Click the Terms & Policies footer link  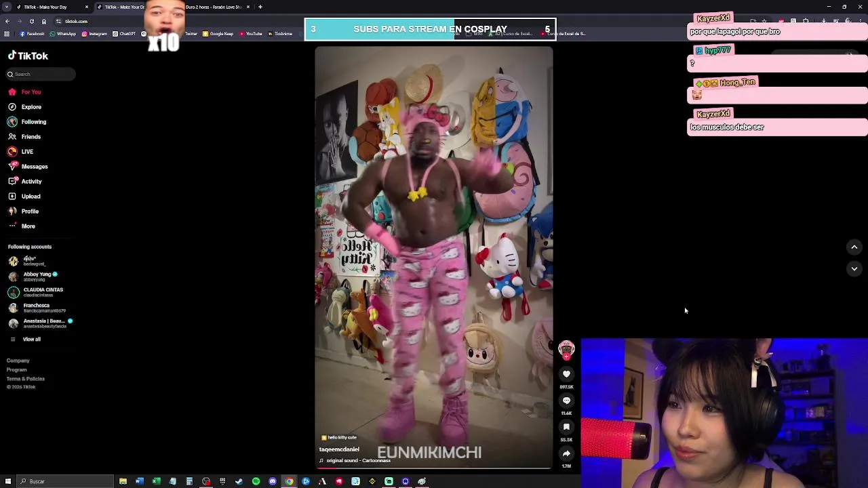click(26, 378)
